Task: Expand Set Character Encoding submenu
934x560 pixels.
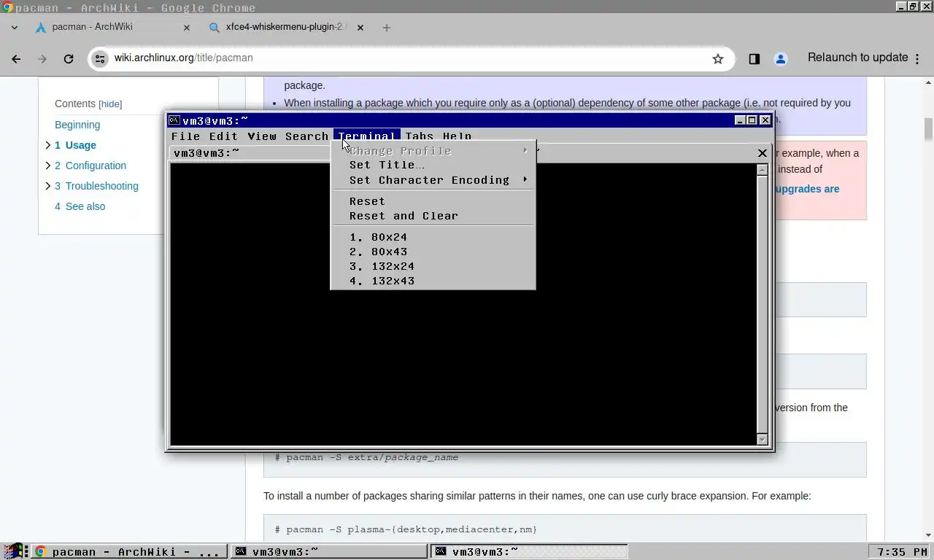Action: (x=433, y=180)
